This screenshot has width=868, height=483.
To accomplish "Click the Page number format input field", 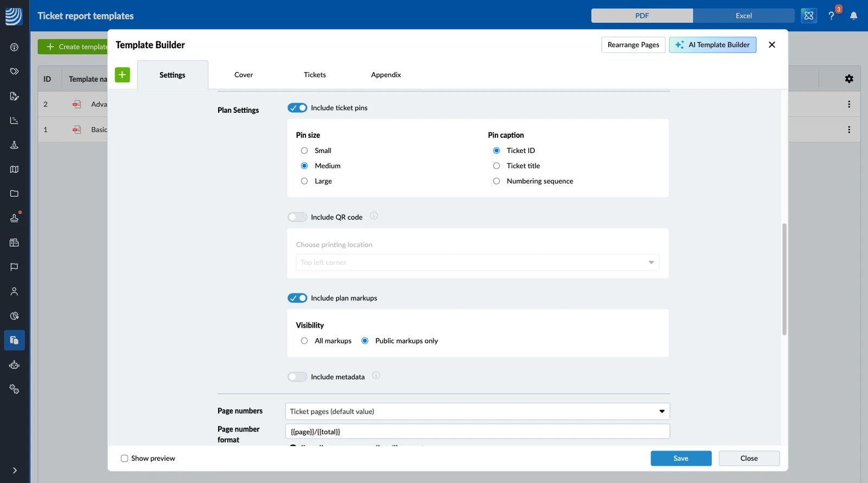I will (x=477, y=431).
